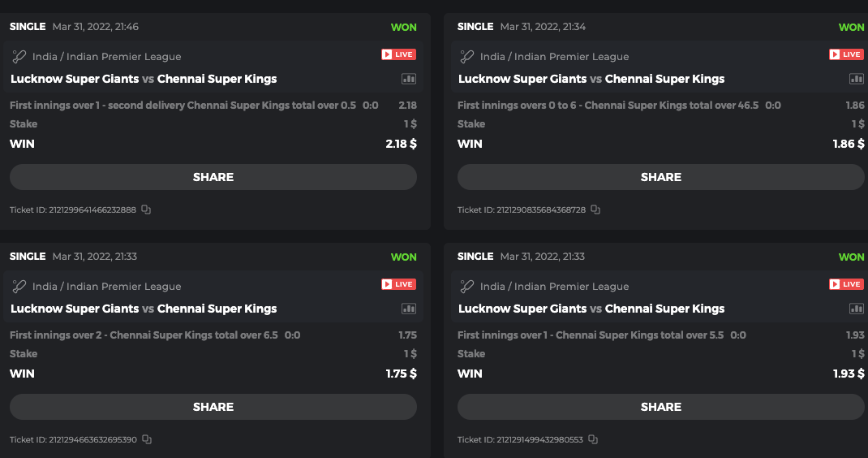Open statistics chart icon on 21:46 ticket
The width and height of the screenshot is (868, 458).
[x=409, y=79]
